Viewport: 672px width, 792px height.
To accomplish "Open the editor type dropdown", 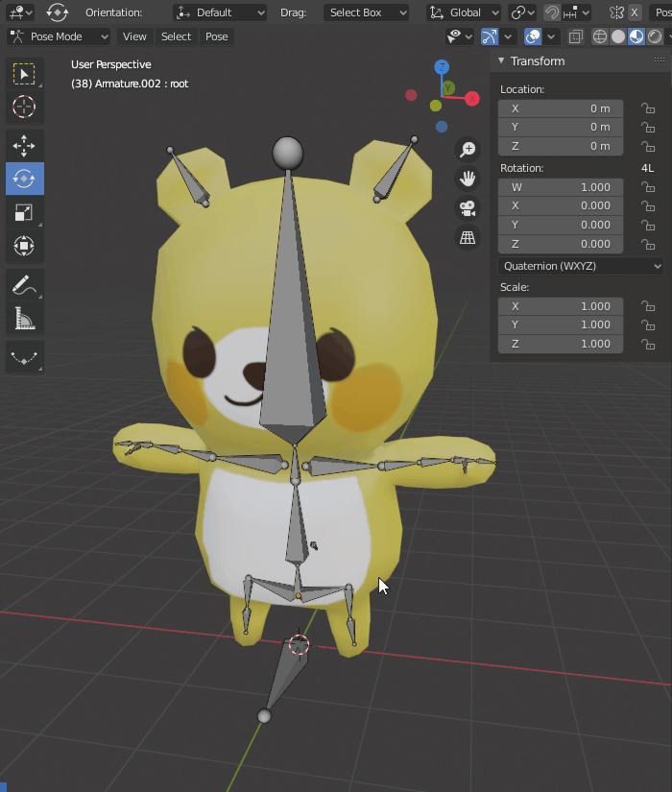I will pos(20,12).
